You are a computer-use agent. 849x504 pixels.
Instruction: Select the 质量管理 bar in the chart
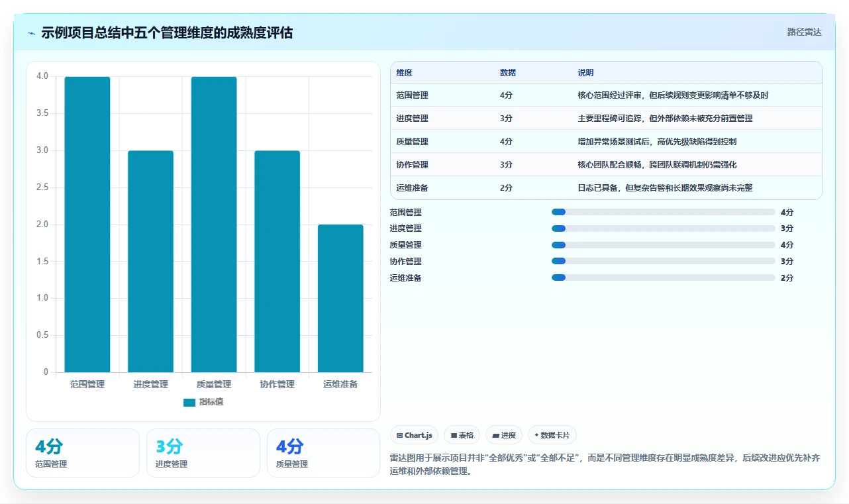point(214,225)
